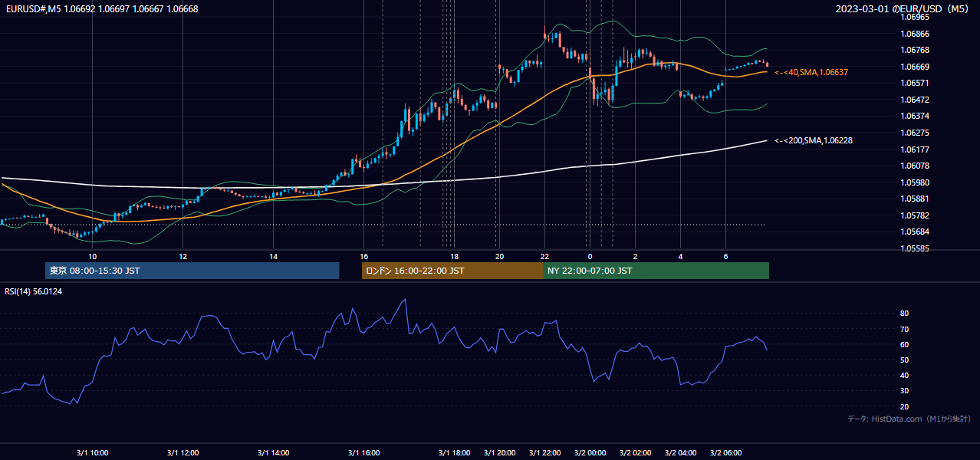Click the price axis label 1.06078

coord(915,166)
